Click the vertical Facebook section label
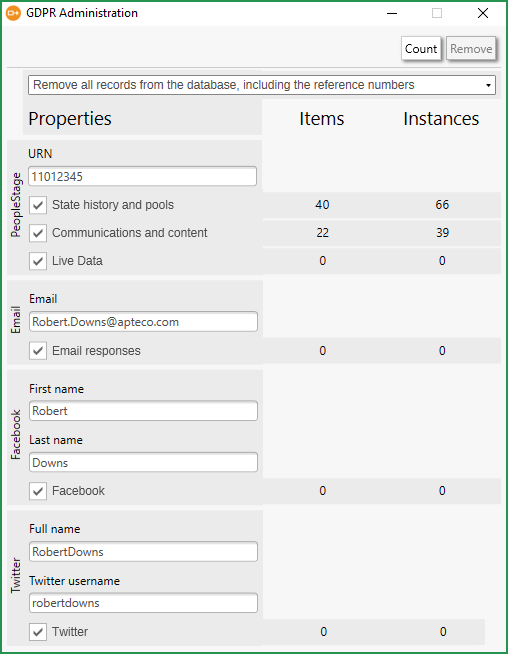Viewport: 508px width, 654px height. pos(15,434)
